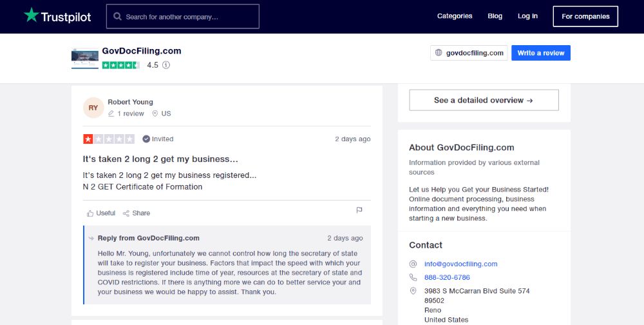The image size is (644, 325).
Task: Click the Reno city line
Action: (433, 310)
